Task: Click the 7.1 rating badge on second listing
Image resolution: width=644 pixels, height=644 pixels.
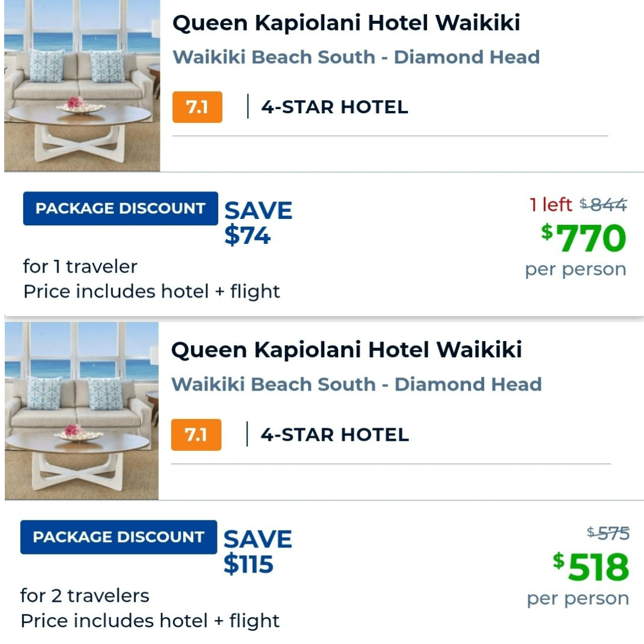Action: (196, 435)
